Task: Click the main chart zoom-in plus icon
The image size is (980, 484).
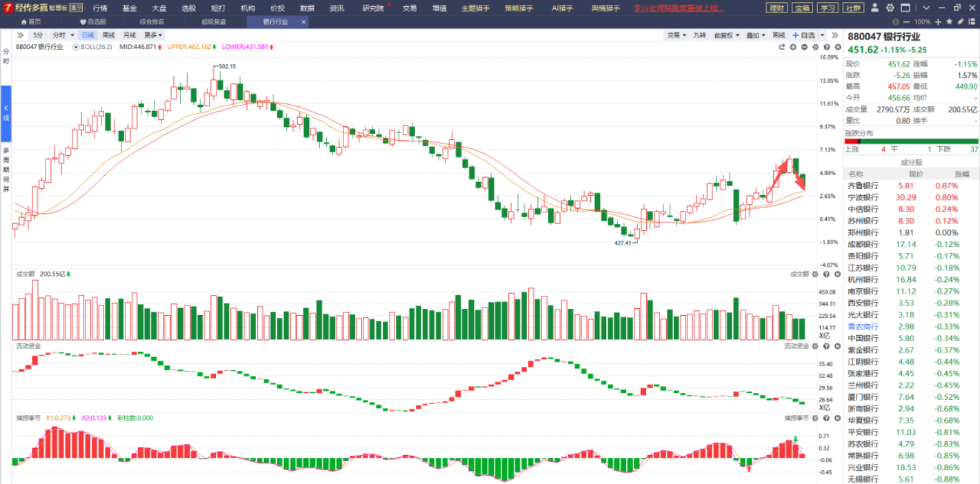Action: pos(793,47)
